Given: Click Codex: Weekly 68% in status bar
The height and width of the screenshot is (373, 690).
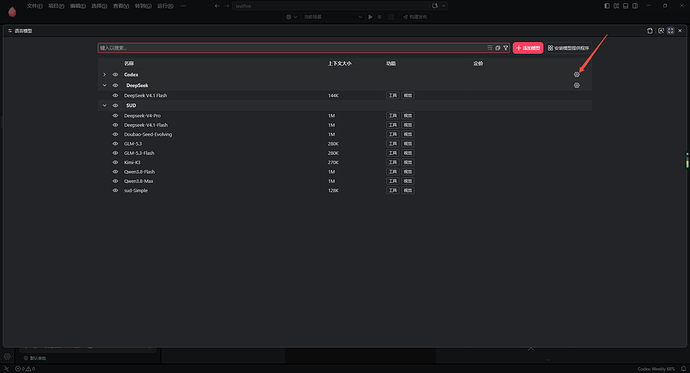Looking at the screenshot, I should tap(656, 369).
